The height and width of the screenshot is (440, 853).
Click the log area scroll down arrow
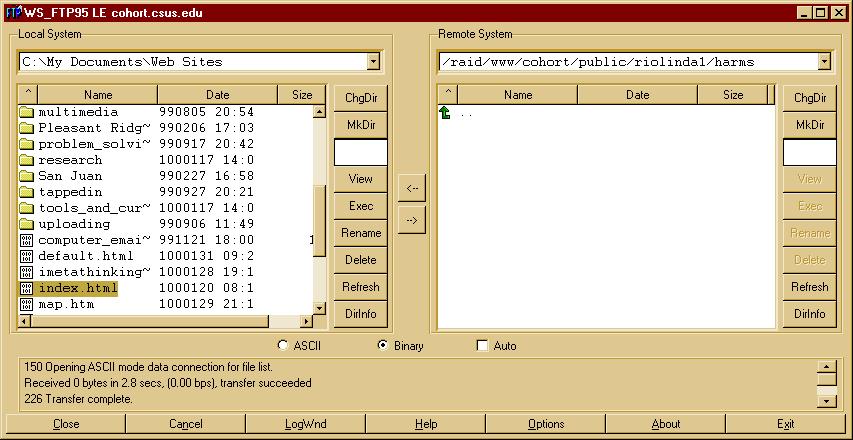pyautogui.click(x=827, y=401)
